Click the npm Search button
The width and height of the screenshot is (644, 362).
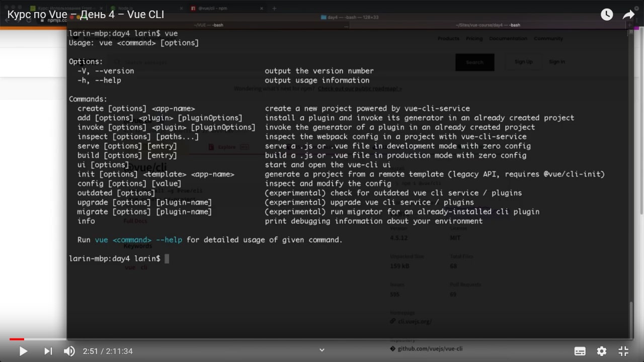(x=474, y=62)
